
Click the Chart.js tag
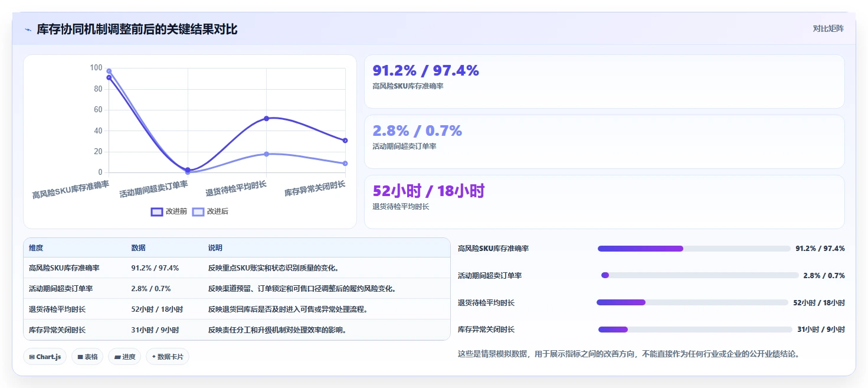click(x=45, y=357)
